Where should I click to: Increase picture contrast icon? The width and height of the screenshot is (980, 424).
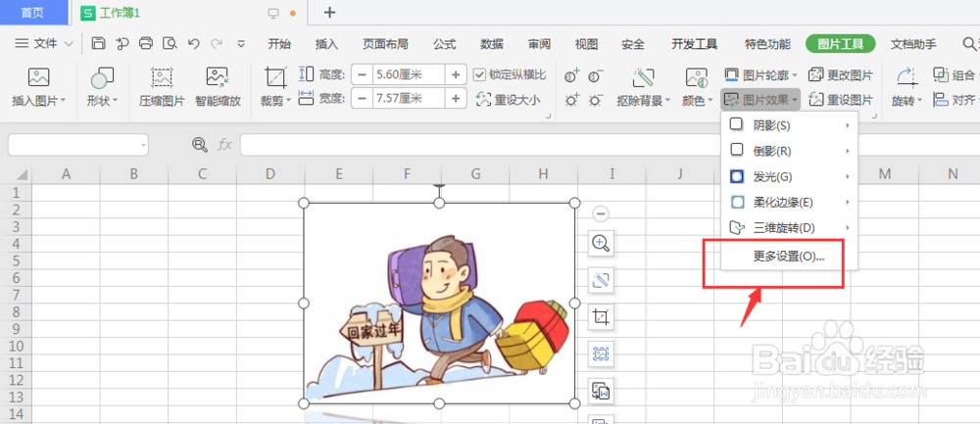click(x=572, y=76)
